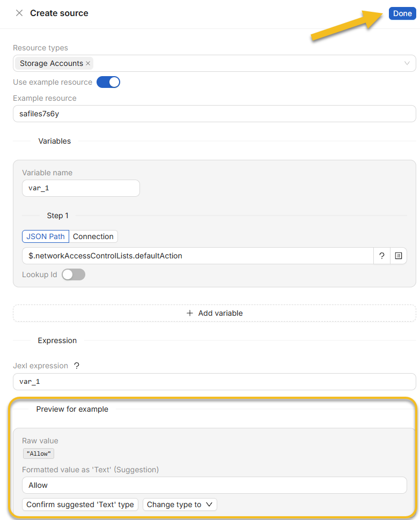Close the Create source panel
This screenshot has width=420, height=520.
19,13
